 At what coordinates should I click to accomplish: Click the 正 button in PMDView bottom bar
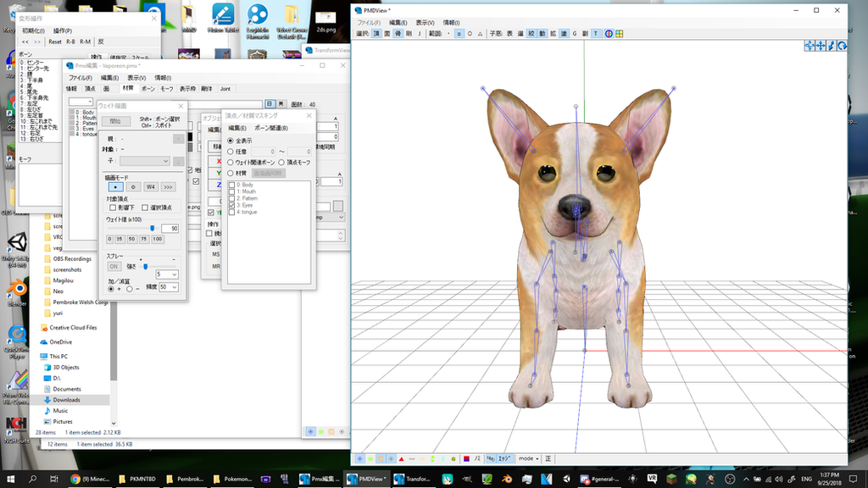548,458
